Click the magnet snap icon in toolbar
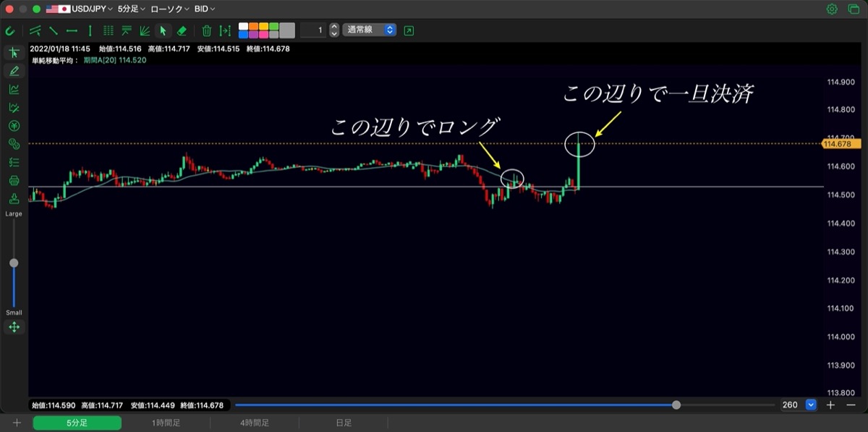 tap(10, 30)
